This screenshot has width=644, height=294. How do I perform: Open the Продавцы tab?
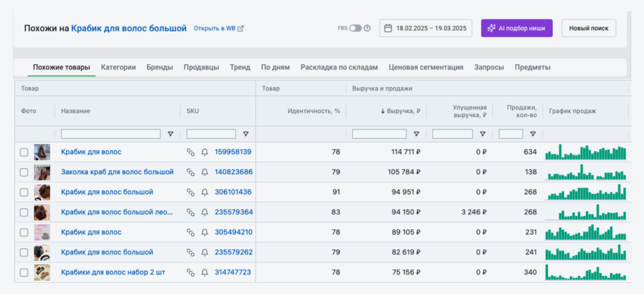click(x=201, y=67)
